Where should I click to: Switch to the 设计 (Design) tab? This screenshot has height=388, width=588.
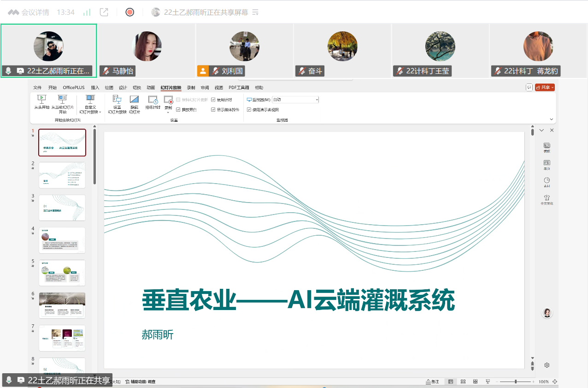tap(123, 88)
